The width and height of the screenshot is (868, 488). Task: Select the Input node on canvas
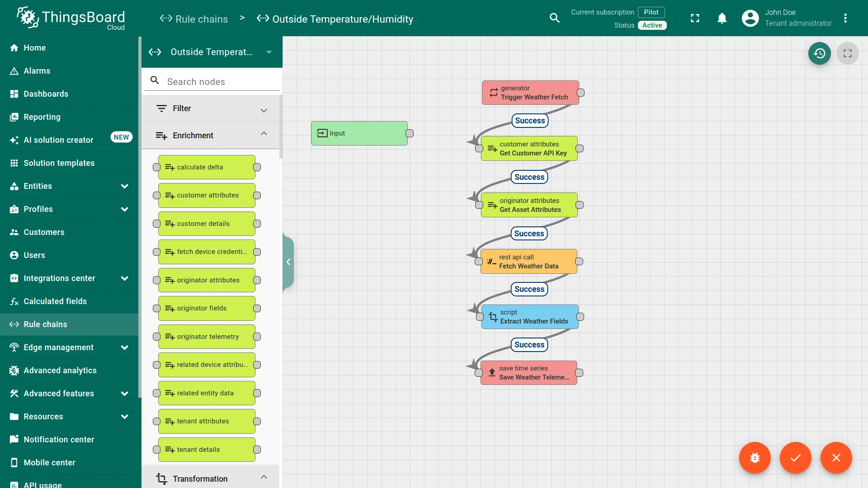(x=359, y=133)
